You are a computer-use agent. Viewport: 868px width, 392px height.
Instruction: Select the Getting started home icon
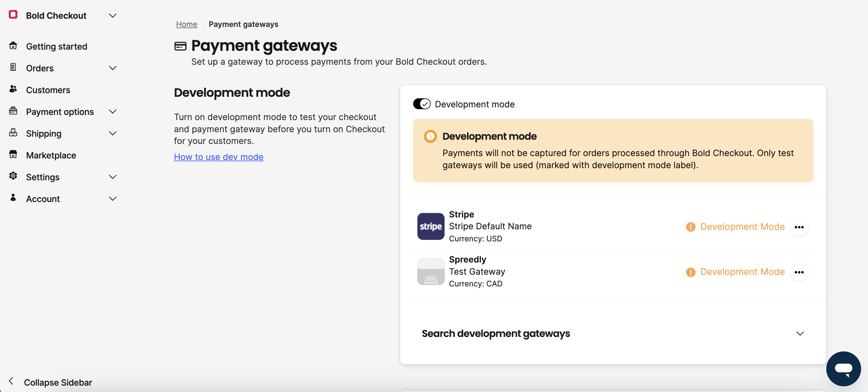[x=13, y=46]
